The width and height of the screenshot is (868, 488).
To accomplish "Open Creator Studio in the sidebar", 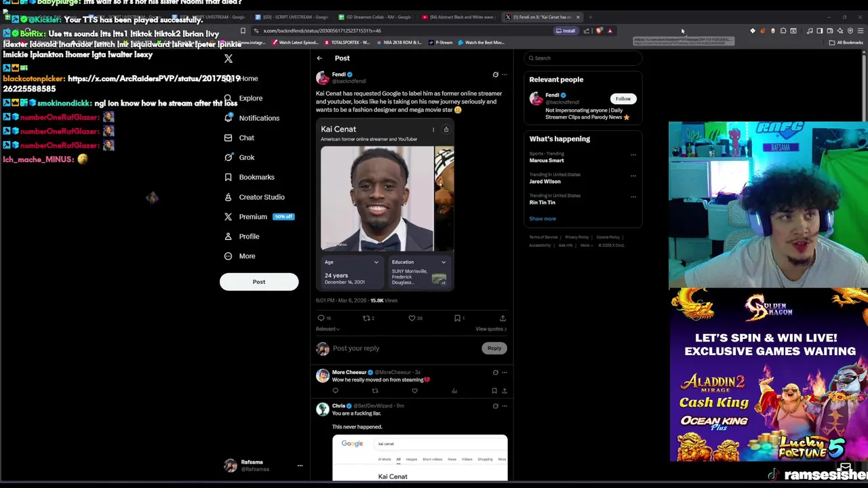I will tap(254, 197).
